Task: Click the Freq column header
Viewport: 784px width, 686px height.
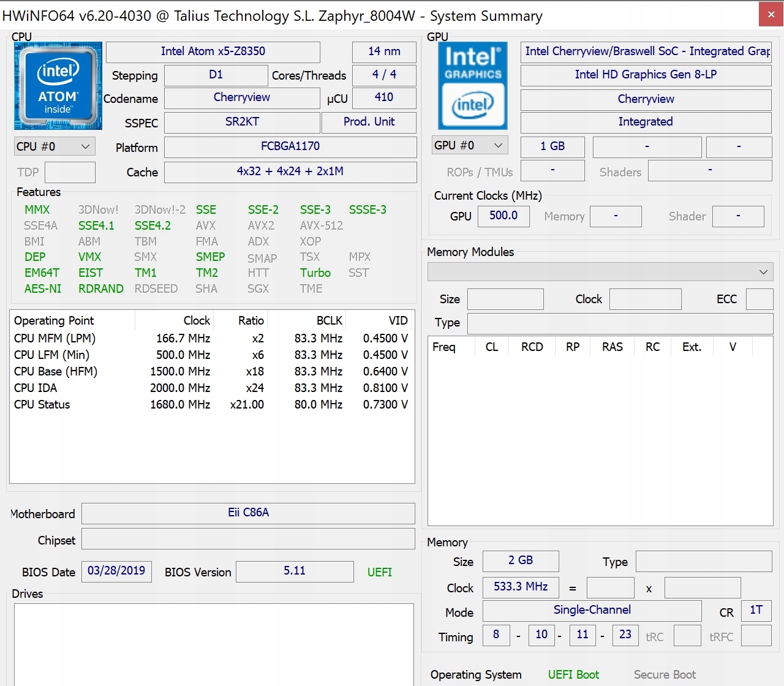Action: [x=444, y=347]
